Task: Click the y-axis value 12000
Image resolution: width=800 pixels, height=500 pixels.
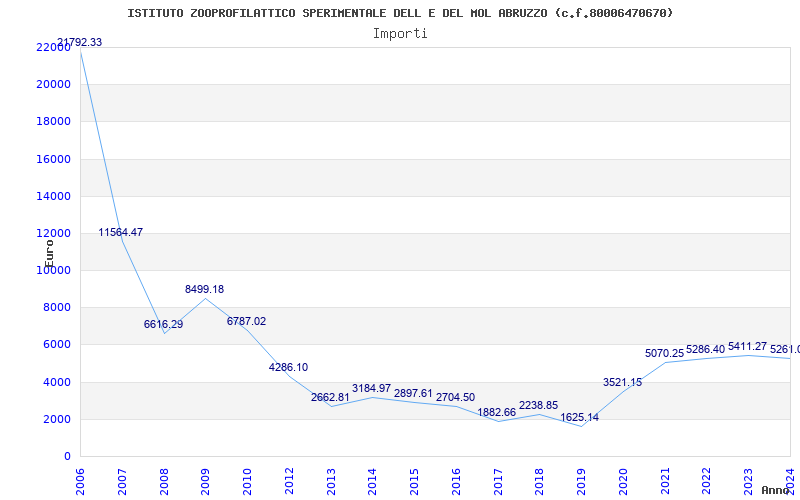Action: pos(54,233)
